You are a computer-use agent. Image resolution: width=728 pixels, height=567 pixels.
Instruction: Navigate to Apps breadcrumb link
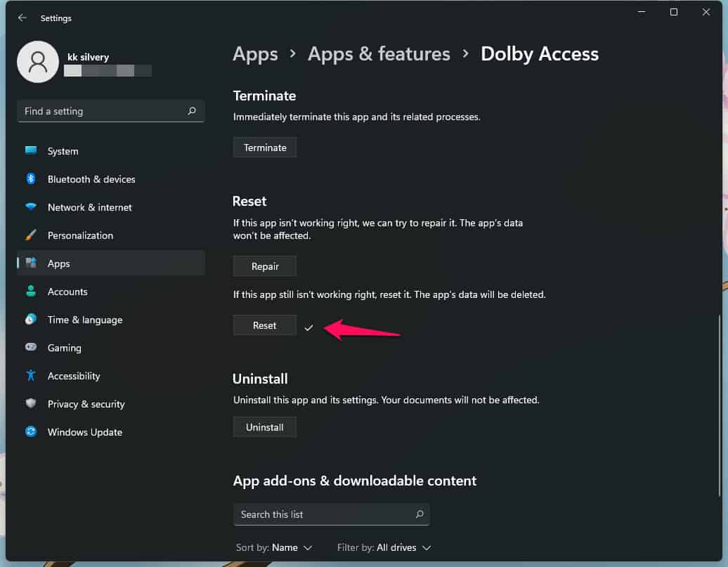point(255,53)
